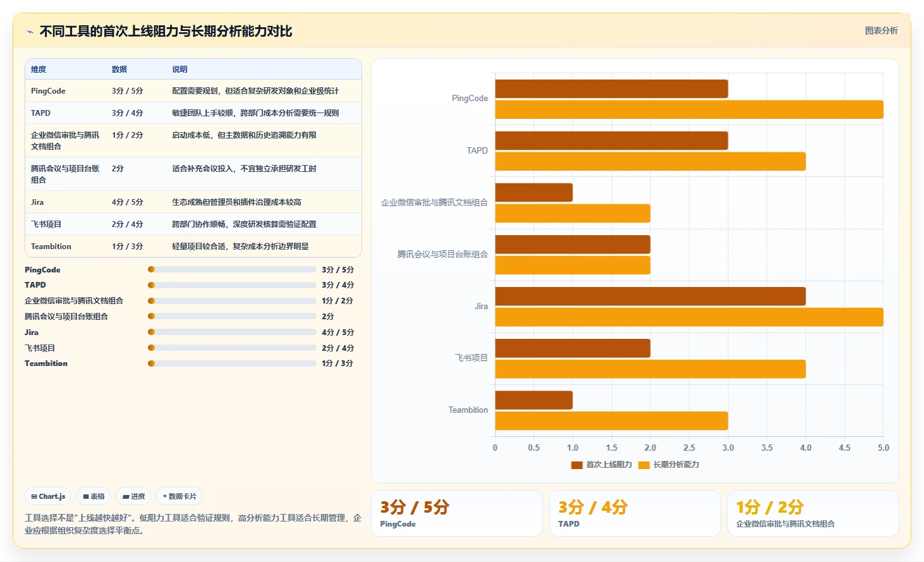Screen dimensions: 924x562
Task: Click the Teambition orange chart bar
Action: coord(611,421)
